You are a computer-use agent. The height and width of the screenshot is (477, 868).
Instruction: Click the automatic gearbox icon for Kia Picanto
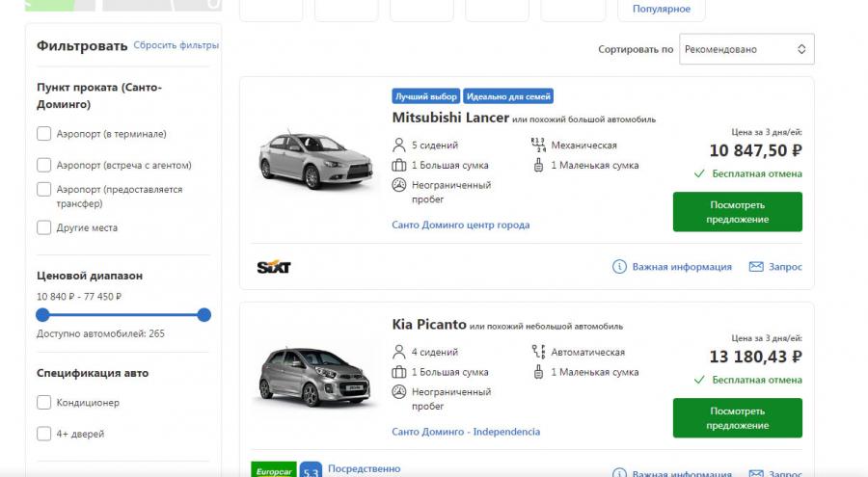click(538, 352)
